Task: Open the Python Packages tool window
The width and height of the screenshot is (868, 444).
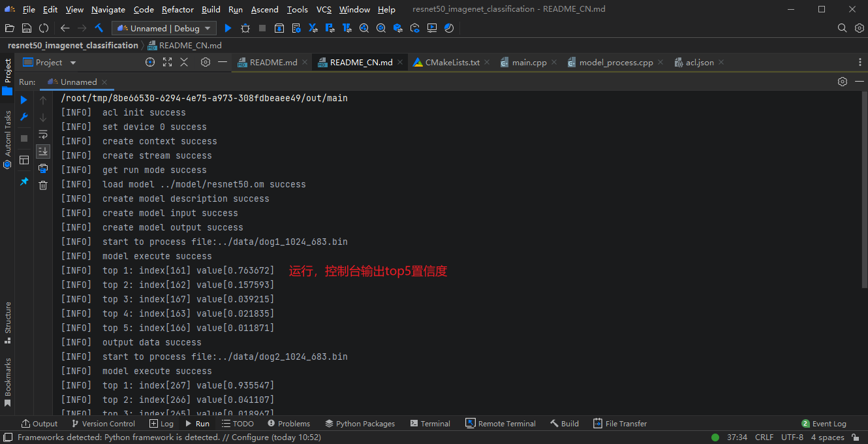Action: click(x=360, y=423)
